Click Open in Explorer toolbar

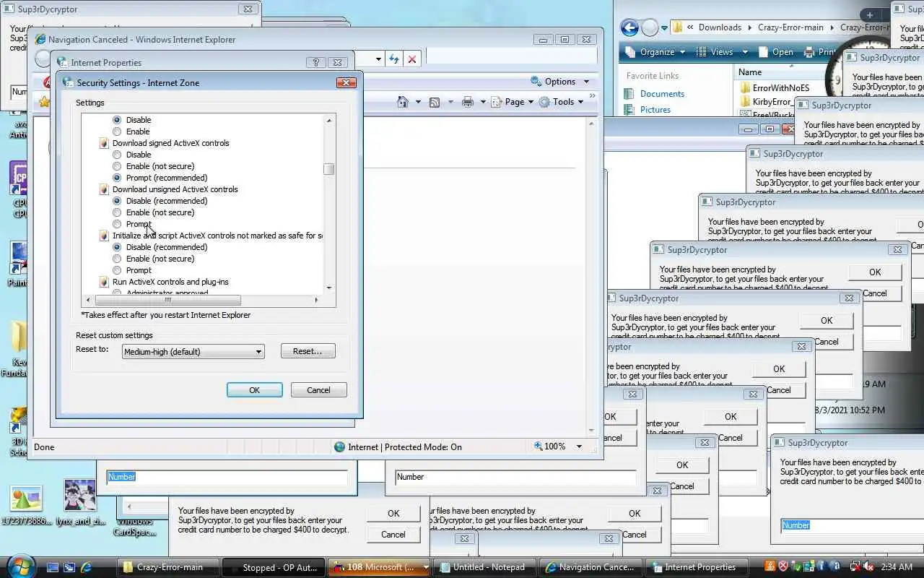click(x=775, y=52)
